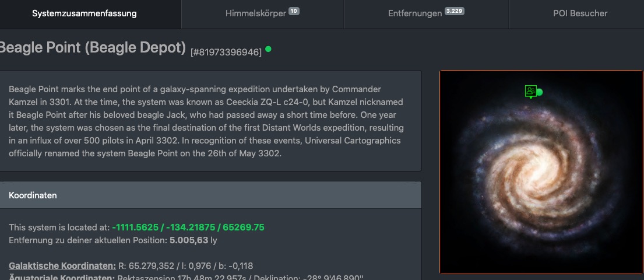Open the Systemzusammenfassung tab
Image resolution: width=644 pixels, height=280 pixels.
click(85, 13)
